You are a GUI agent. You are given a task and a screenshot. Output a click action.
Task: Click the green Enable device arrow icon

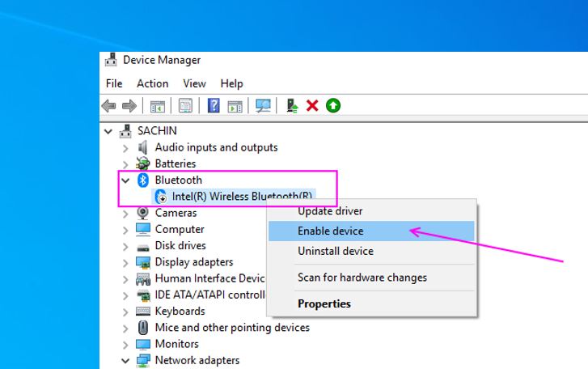[333, 106]
